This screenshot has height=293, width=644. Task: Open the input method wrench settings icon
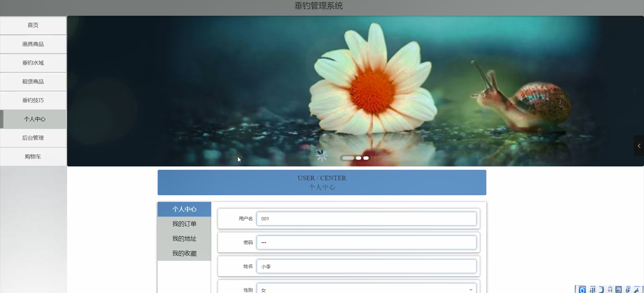point(637,290)
